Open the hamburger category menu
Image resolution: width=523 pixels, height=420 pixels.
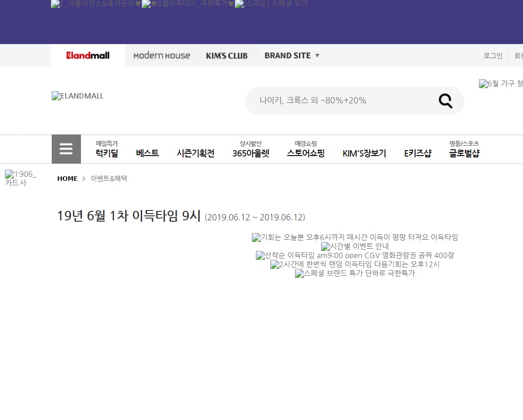click(x=66, y=149)
